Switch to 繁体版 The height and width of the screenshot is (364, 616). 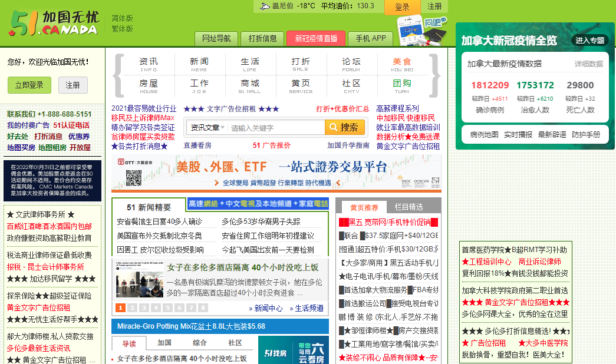(122, 29)
